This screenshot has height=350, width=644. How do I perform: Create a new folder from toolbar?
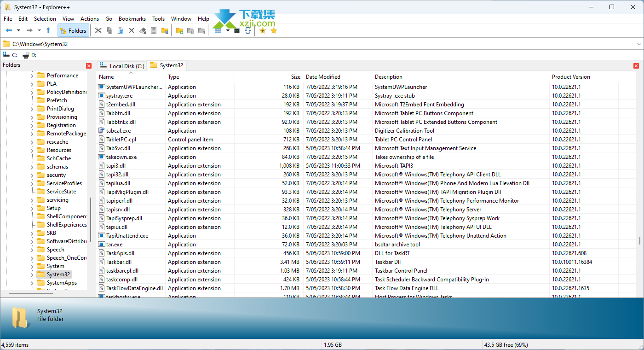coord(179,30)
